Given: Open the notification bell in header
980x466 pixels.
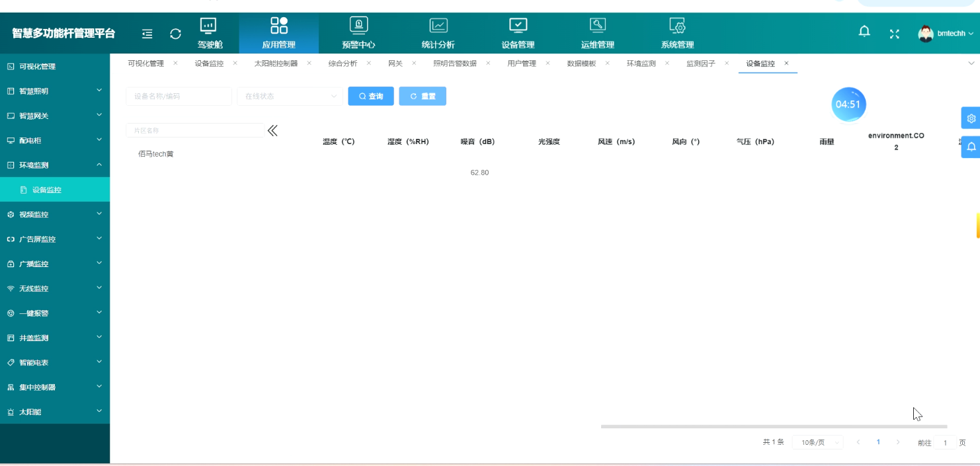Looking at the screenshot, I should point(864,32).
